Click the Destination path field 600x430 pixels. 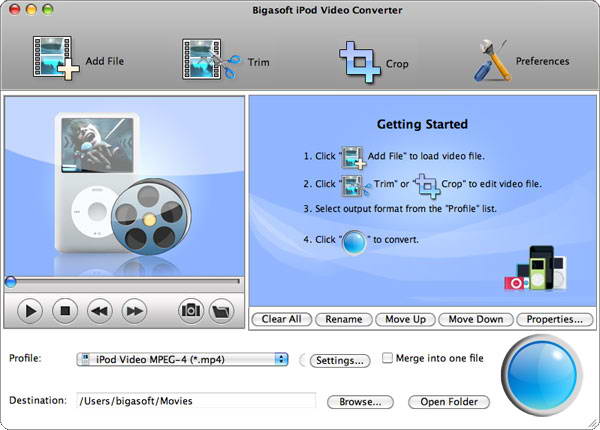pos(196,401)
